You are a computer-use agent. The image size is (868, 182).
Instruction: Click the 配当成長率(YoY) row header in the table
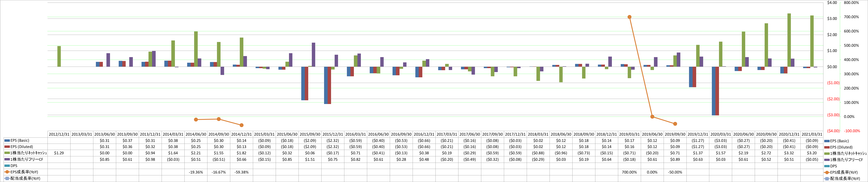coord(26,178)
